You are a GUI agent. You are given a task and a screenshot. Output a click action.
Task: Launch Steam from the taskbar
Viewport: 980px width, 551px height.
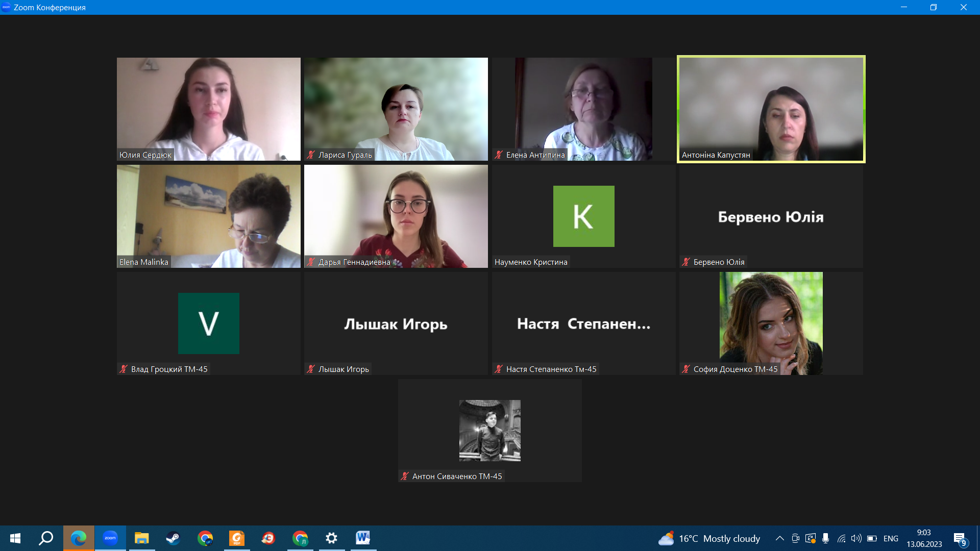173,538
